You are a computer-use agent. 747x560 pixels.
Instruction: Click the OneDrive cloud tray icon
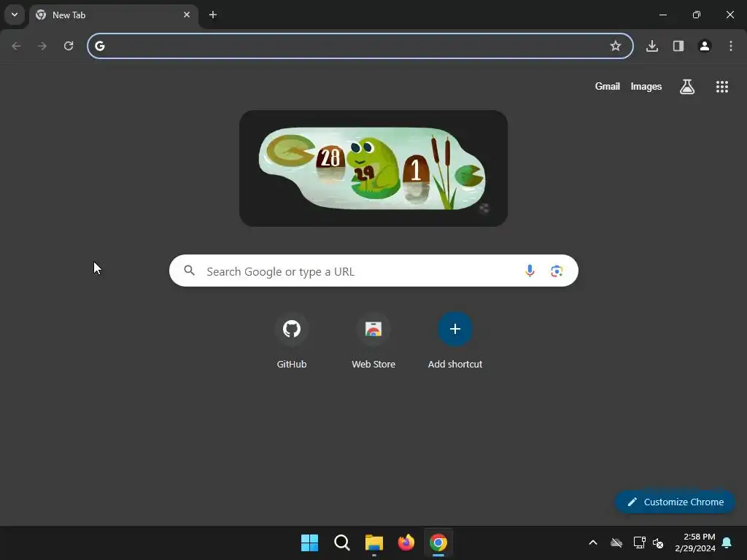coord(616,542)
